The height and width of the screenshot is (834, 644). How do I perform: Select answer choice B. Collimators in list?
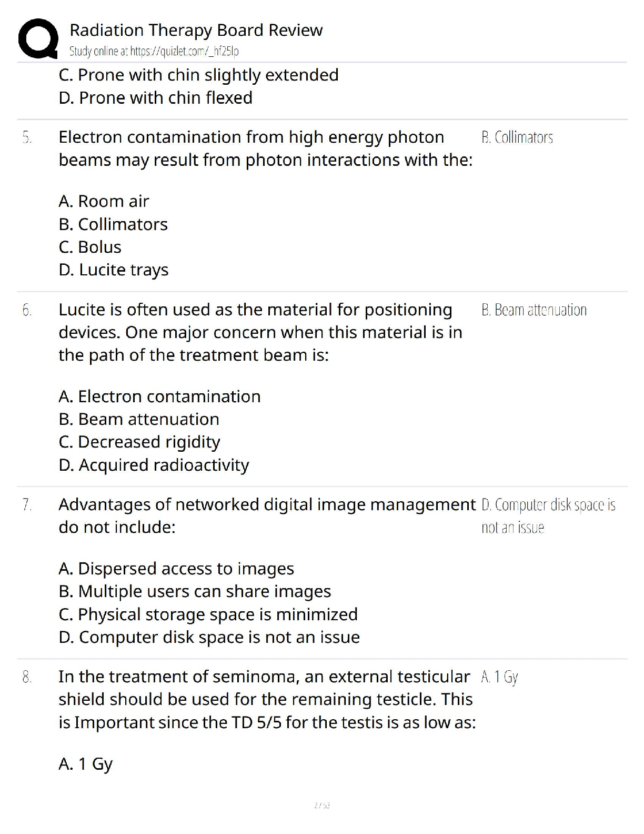point(113,224)
